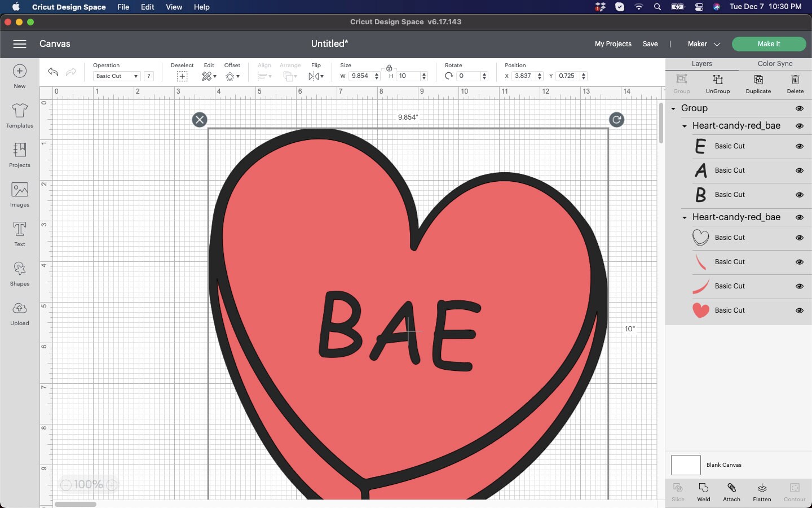Viewport: 812px width, 508px height.
Task: Hide the 'BAE' letter E layer
Action: (800, 146)
